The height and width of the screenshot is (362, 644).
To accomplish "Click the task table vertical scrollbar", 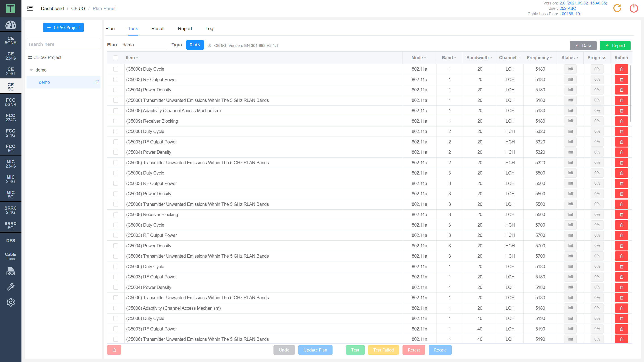I will point(631,93).
